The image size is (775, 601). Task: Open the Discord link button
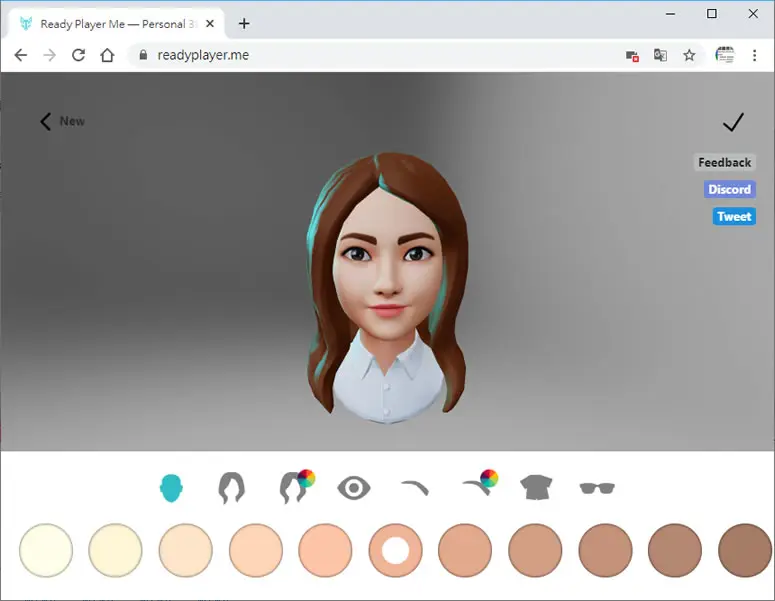[x=730, y=189]
